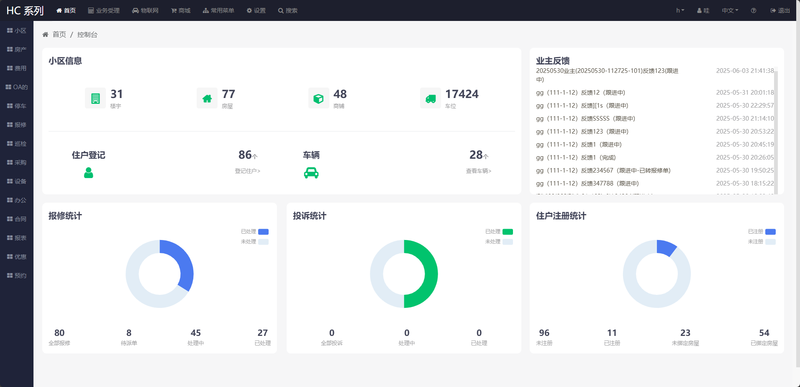800x387 pixels.
Task: Open the OA sidebar item
Action: click(16, 87)
